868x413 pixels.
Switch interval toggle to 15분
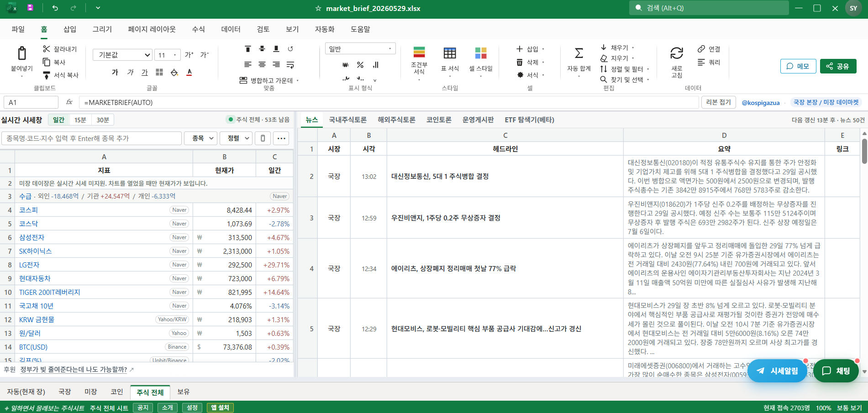click(x=80, y=120)
